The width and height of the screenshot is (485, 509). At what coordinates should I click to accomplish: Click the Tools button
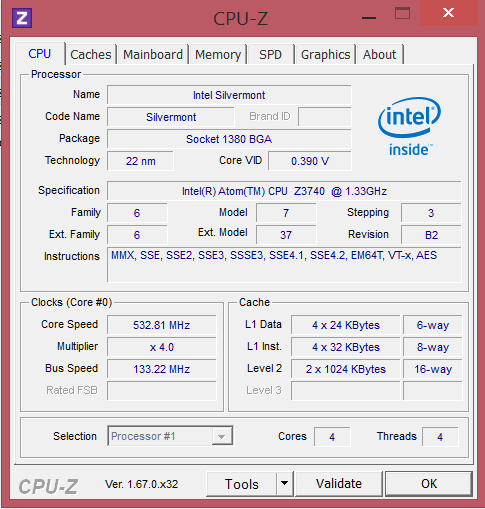point(242,484)
